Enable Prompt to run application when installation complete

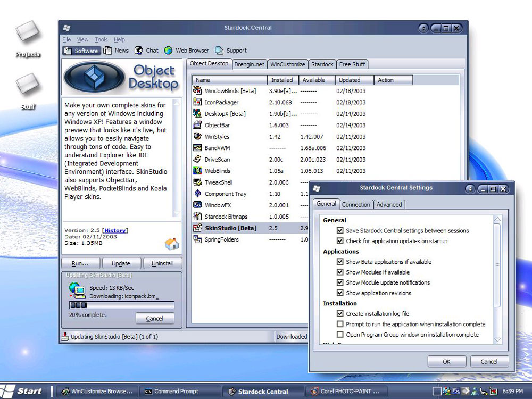point(340,324)
